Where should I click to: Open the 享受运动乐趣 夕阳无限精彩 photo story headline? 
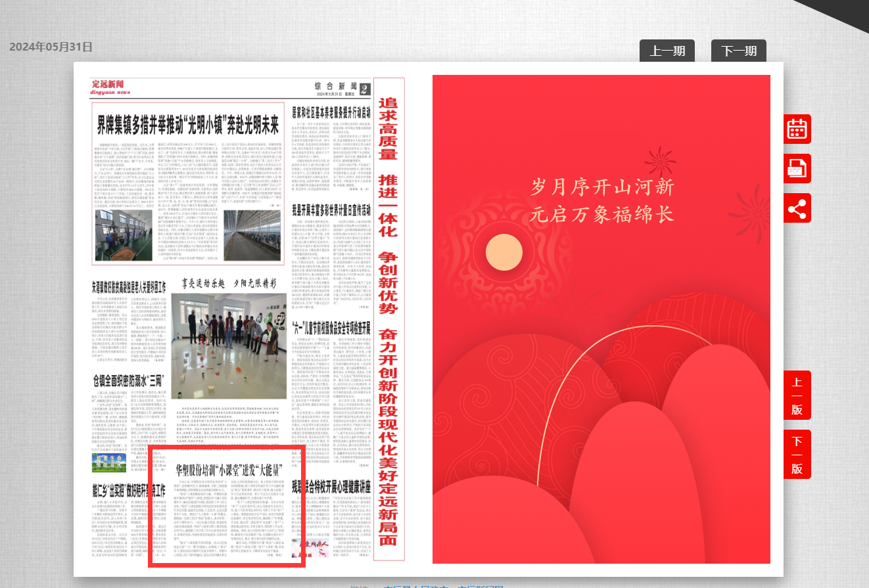tap(229, 284)
